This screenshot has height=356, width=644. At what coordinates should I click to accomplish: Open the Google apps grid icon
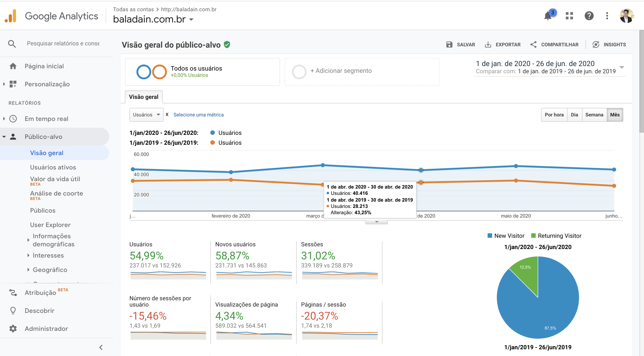569,16
